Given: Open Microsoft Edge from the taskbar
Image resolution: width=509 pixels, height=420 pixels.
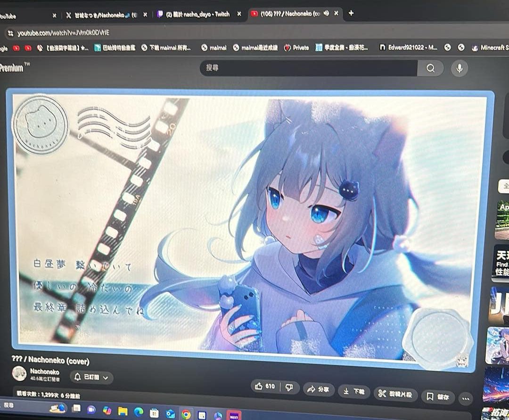Looking at the screenshot, I should 139,412.
